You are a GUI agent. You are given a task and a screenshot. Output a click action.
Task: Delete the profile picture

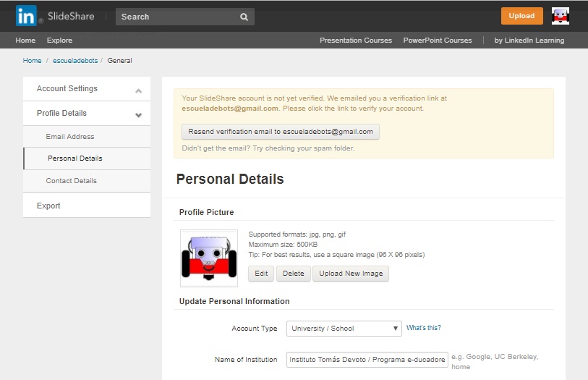293,274
